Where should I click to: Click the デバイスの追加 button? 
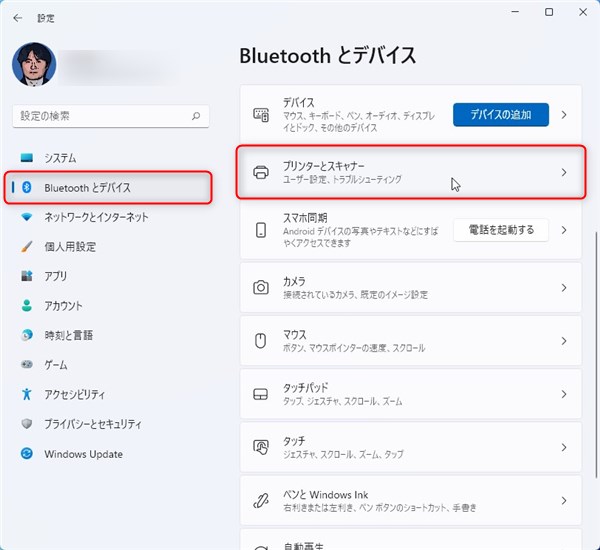[501, 114]
